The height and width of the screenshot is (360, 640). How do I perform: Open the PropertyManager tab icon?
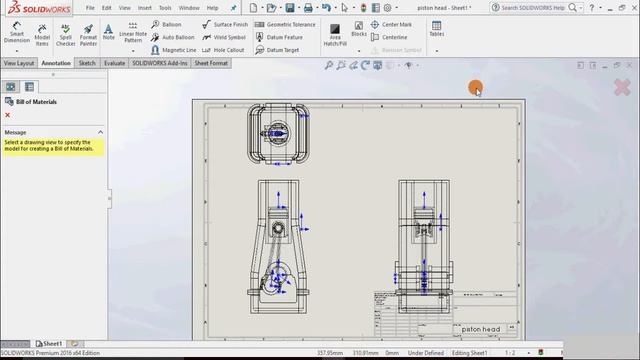29,87
